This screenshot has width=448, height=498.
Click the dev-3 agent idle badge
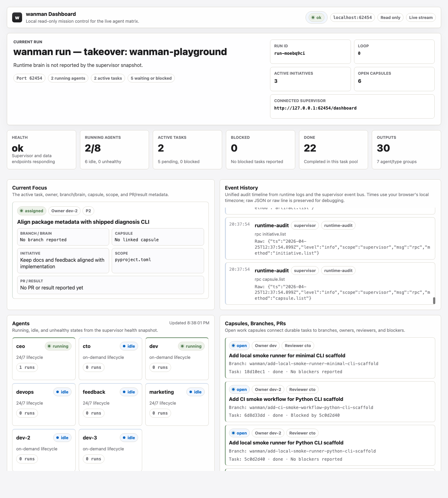pyautogui.click(x=129, y=438)
